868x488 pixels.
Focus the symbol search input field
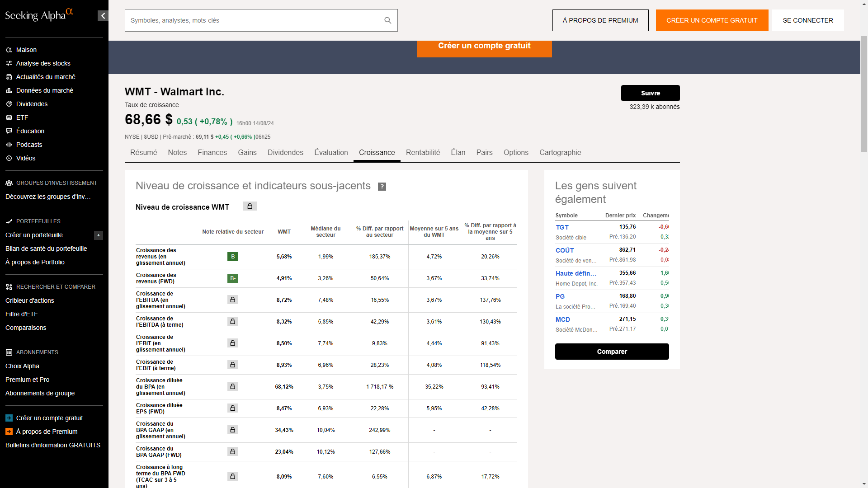253,20
